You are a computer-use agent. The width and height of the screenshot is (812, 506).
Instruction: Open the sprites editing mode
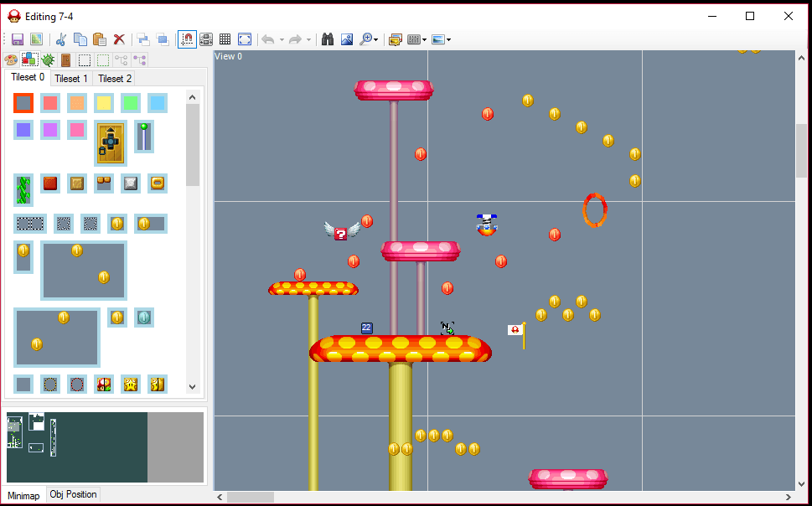coord(48,59)
